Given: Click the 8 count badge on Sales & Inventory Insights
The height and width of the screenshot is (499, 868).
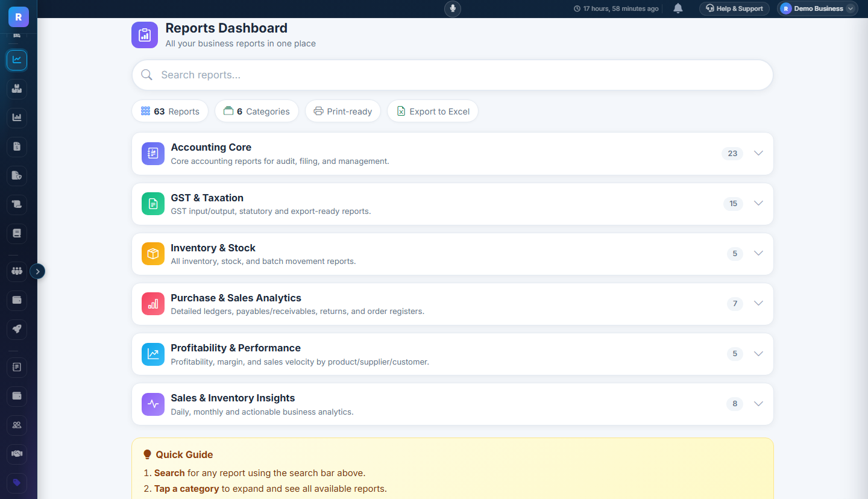Looking at the screenshot, I should 735,403.
